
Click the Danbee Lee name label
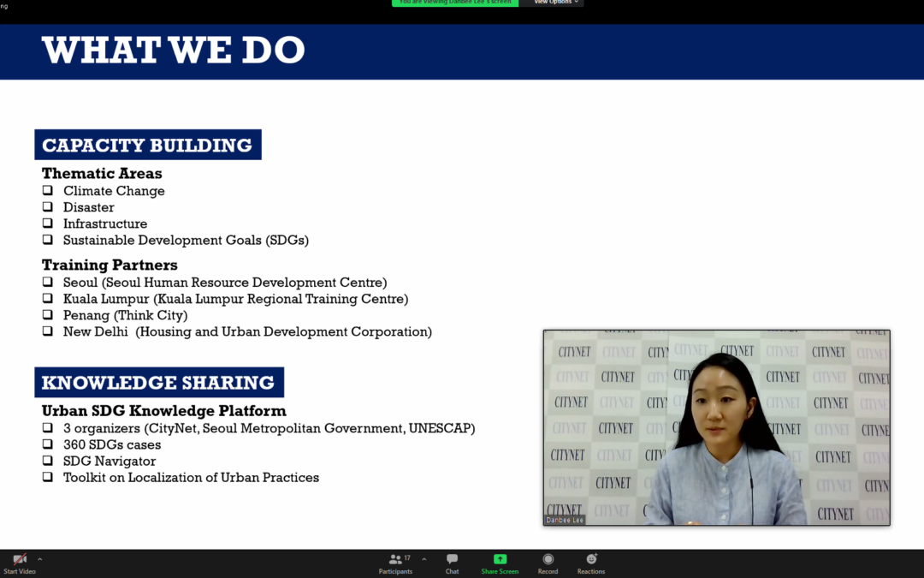pos(565,521)
